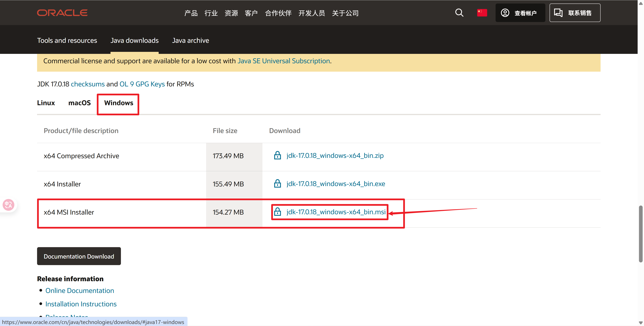Switch to Java archive tab

(191, 40)
